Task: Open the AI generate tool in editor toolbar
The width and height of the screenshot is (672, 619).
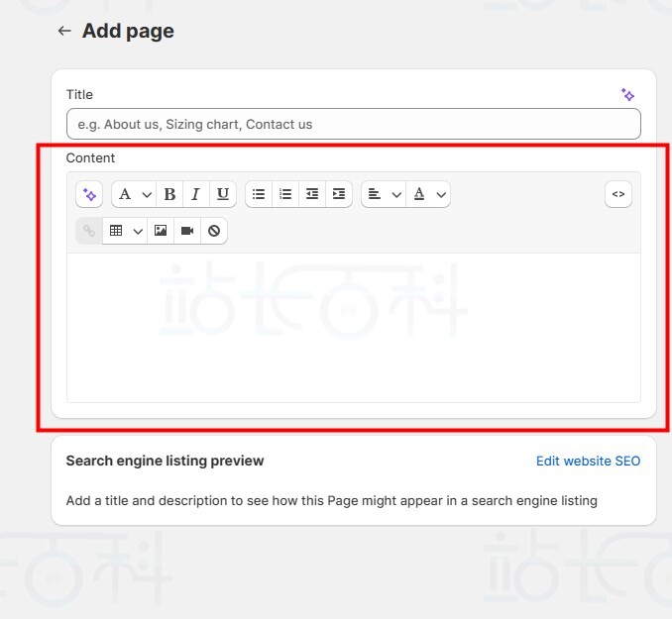Action: (89, 194)
